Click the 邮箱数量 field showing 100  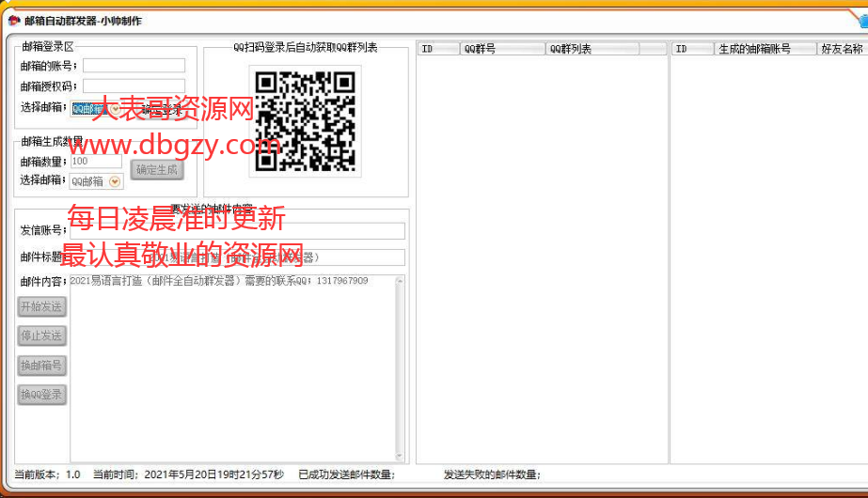click(x=96, y=162)
